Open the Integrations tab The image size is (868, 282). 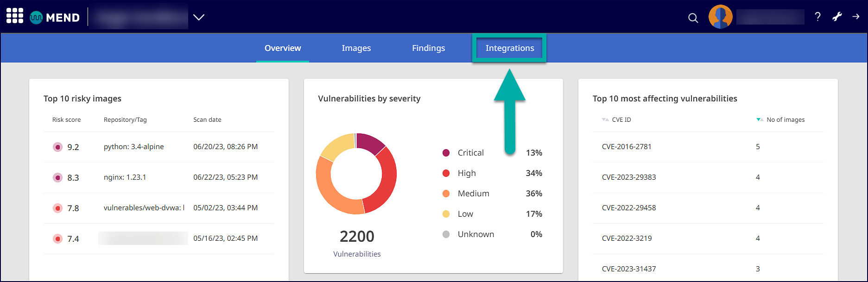tap(509, 48)
